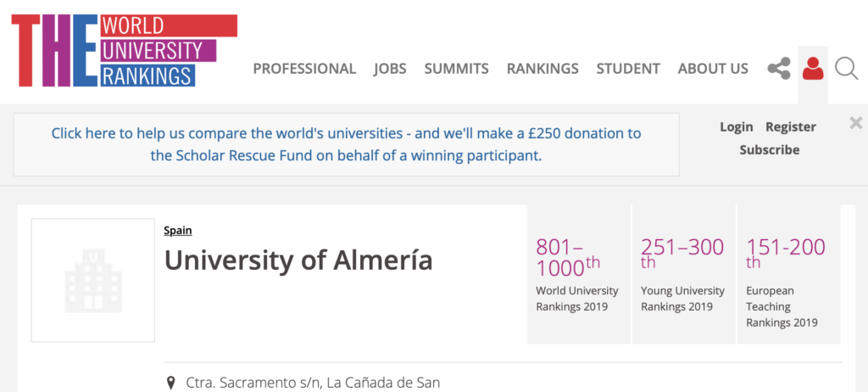Open the Young University Rankings 2019 tile
The height and width of the screenshot is (392, 868).
coord(683,274)
